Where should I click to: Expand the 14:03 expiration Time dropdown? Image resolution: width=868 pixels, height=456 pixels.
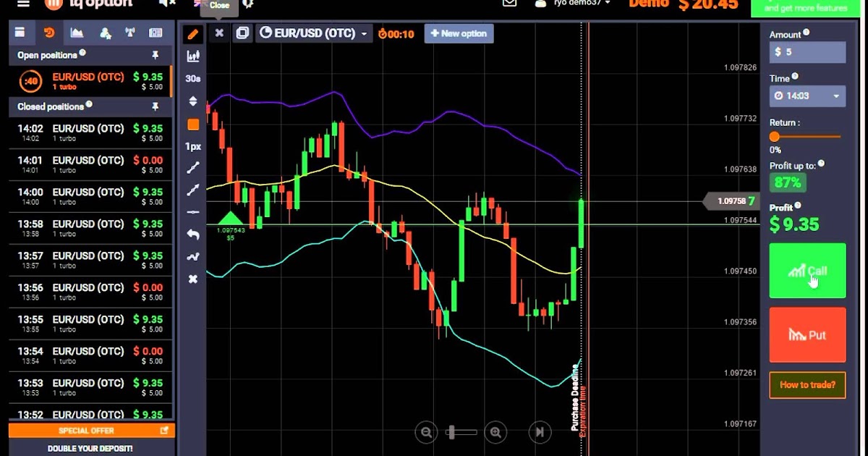[807, 96]
